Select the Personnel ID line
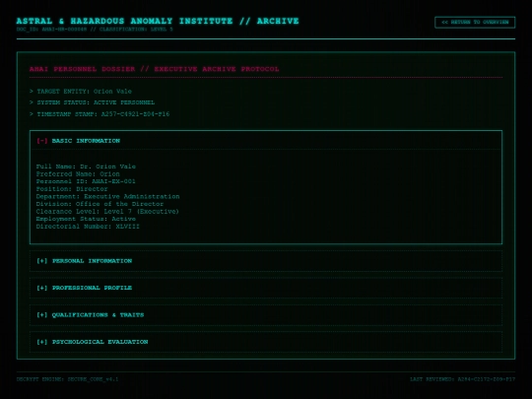This screenshot has height=399, width=532. click(86, 181)
